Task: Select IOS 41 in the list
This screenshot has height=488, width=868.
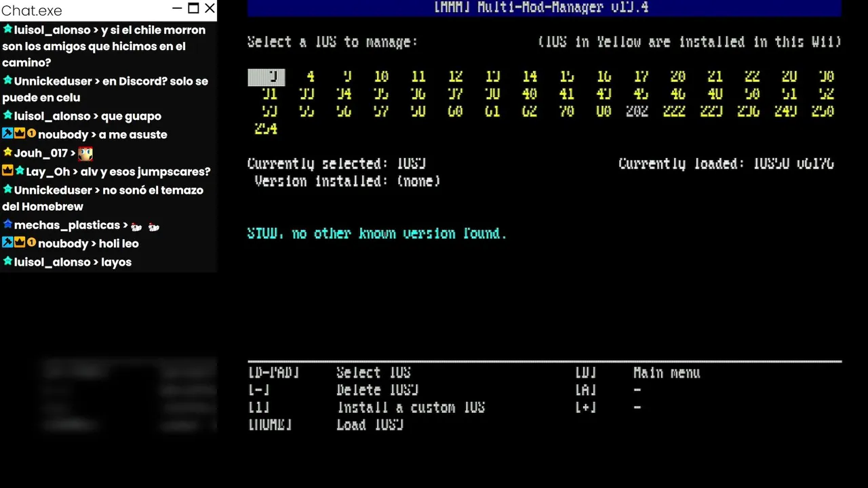Action: coord(566,94)
